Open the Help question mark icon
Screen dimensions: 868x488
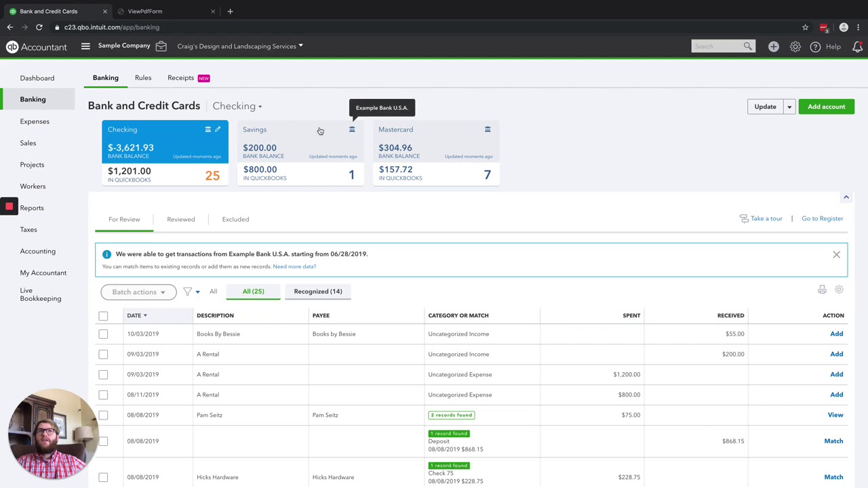[815, 46]
